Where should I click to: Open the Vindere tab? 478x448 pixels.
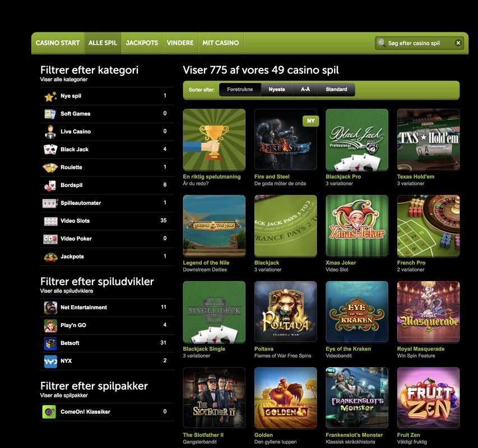coord(180,43)
